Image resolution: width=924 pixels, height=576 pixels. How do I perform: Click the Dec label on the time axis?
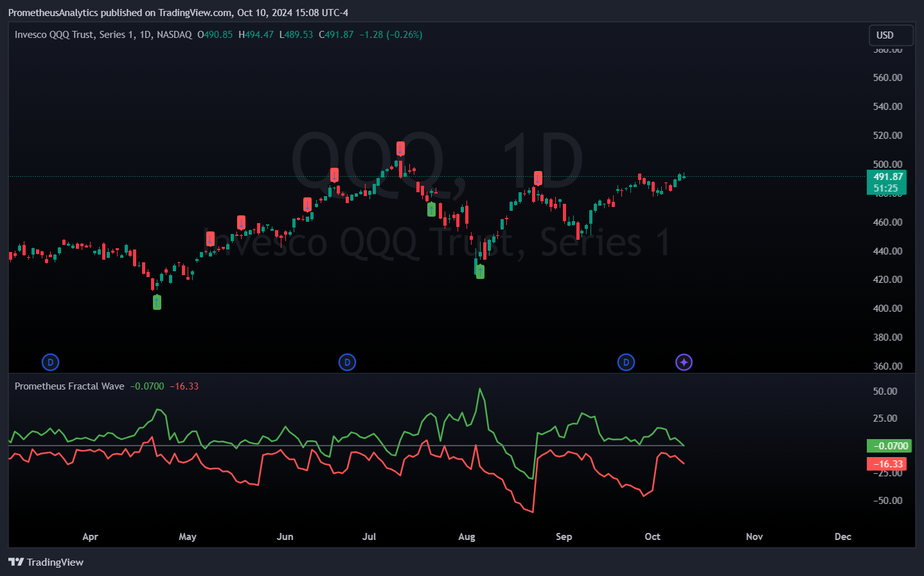[843, 537]
